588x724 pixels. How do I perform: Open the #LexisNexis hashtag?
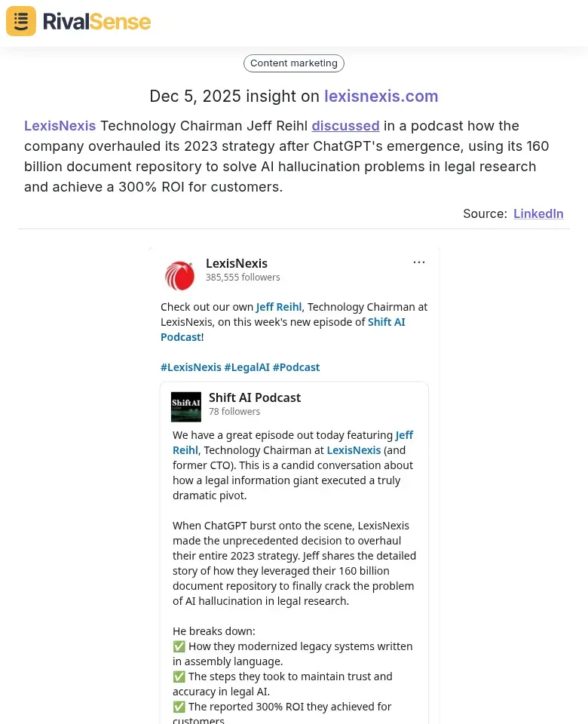point(191,367)
